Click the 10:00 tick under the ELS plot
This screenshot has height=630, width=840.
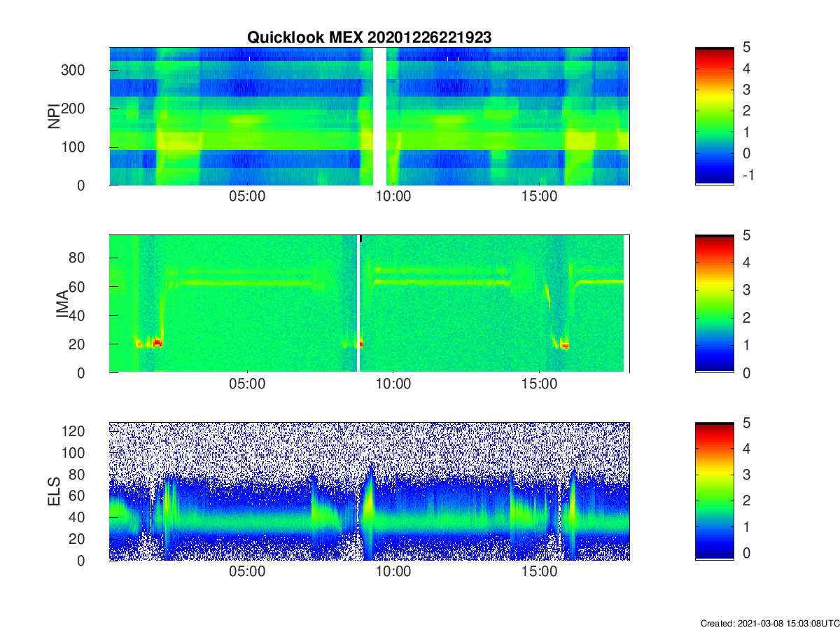click(393, 572)
